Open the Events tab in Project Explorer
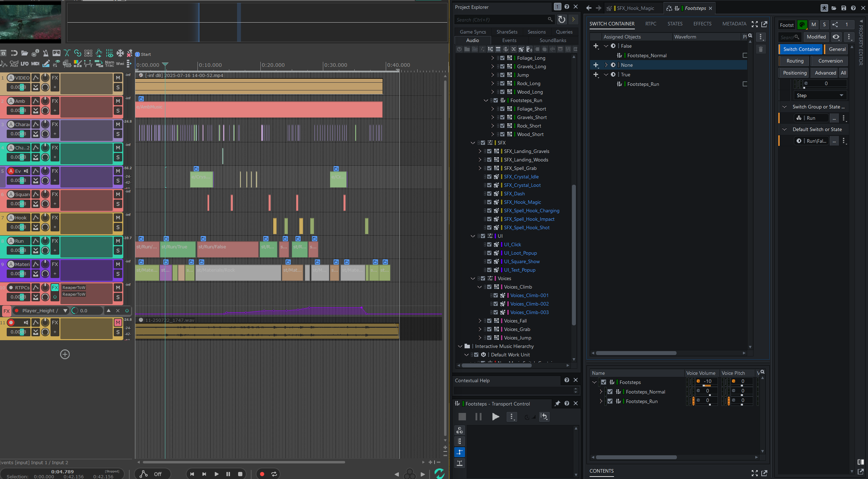This screenshot has height=479, width=868. coord(509,40)
